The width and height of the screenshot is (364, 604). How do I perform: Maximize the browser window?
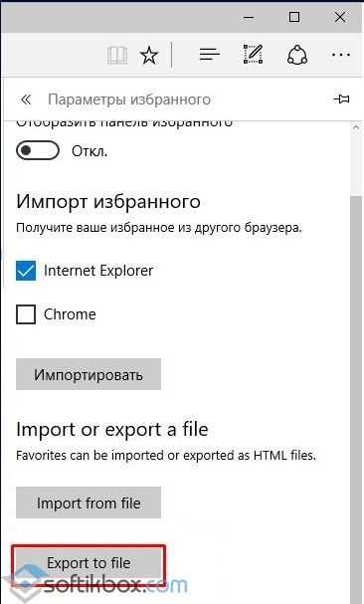pyautogui.click(x=294, y=17)
